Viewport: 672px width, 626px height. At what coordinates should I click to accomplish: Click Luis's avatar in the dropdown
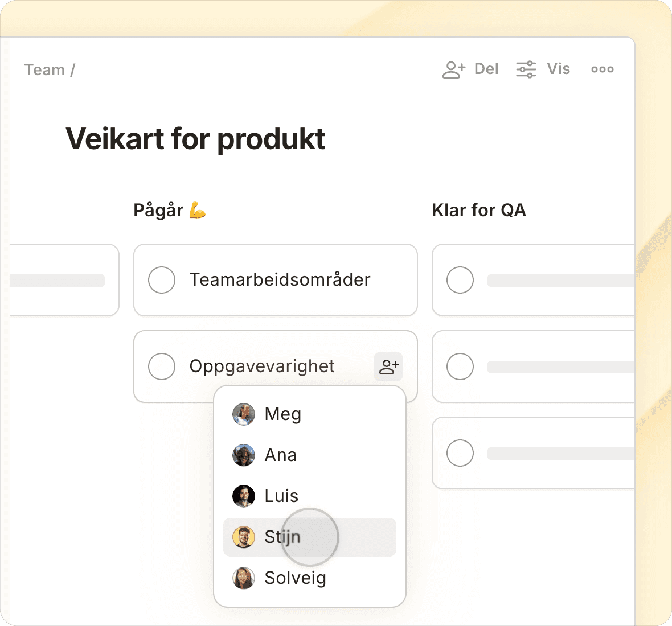click(x=244, y=496)
